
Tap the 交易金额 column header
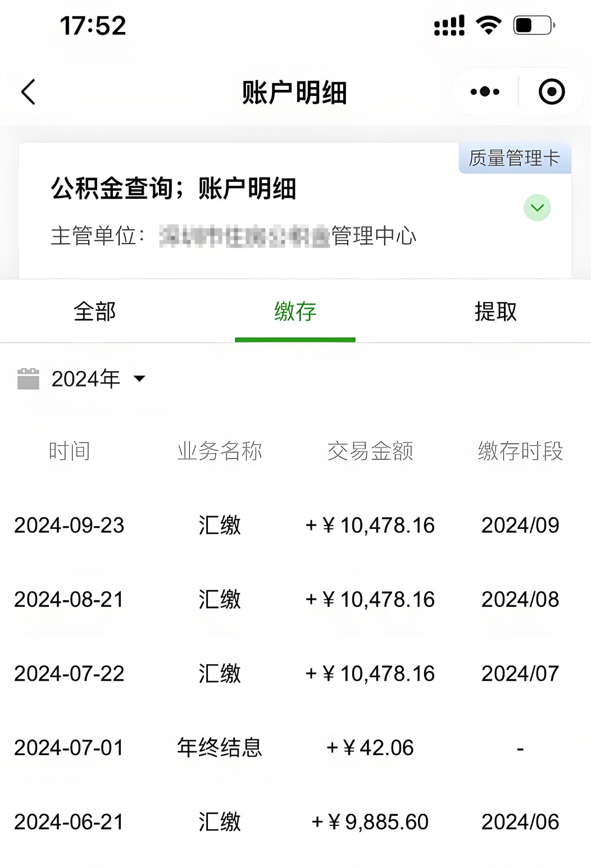370,451
